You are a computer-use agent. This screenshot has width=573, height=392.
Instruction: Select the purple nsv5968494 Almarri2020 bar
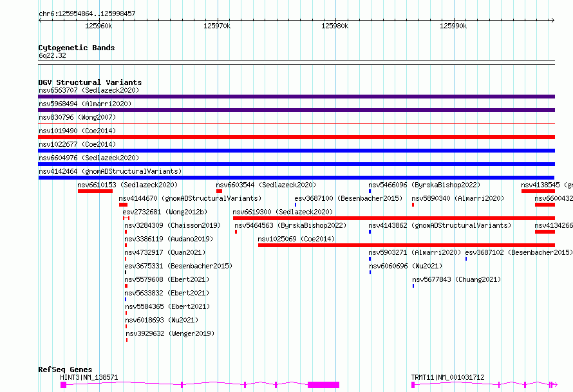pos(296,110)
